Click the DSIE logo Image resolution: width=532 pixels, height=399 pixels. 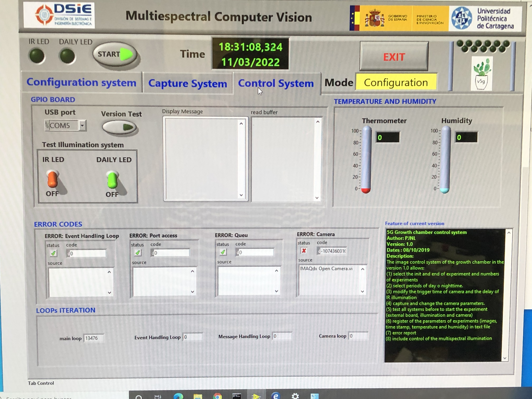pos(59,15)
